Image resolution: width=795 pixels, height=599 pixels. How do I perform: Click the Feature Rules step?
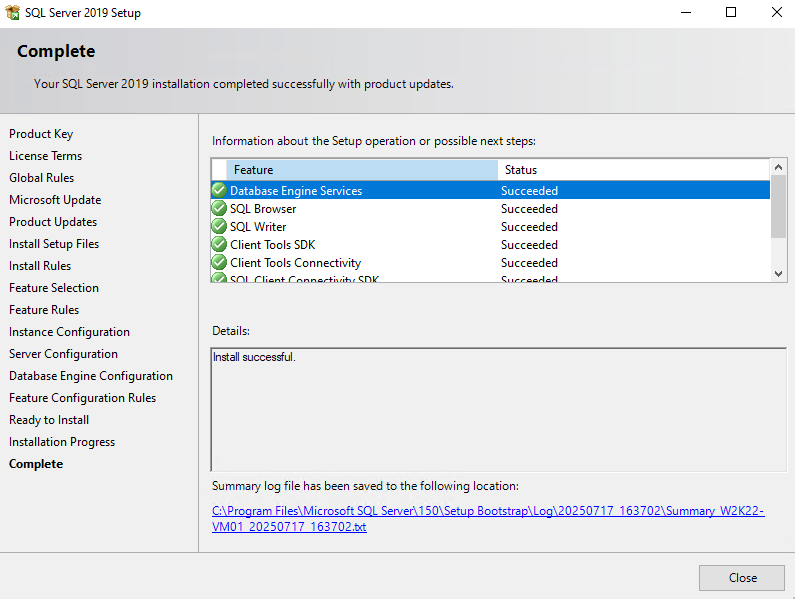(44, 309)
